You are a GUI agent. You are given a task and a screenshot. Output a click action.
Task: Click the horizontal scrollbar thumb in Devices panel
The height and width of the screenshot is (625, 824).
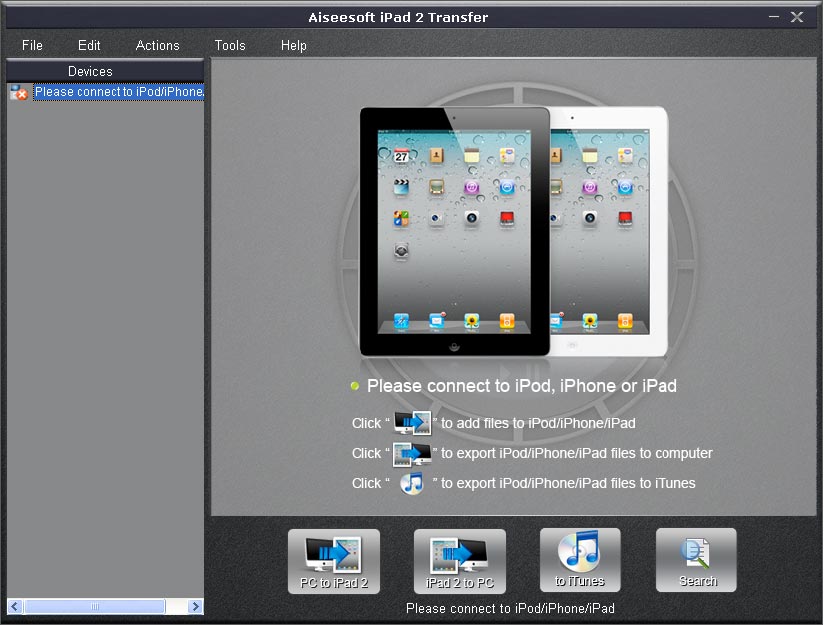coord(95,606)
